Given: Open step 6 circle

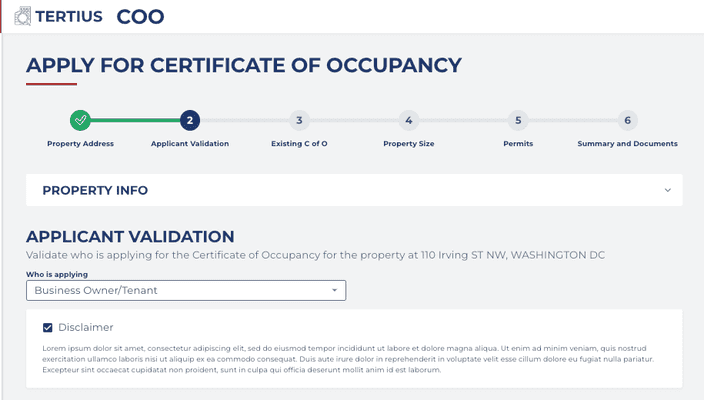Looking at the screenshot, I should tap(627, 120).
